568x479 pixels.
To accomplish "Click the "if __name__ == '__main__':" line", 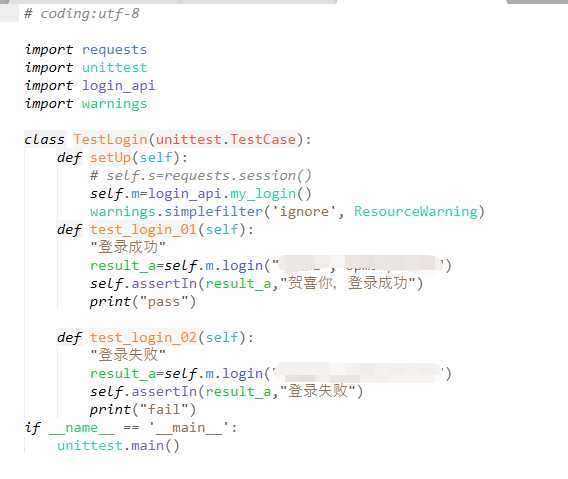I will click(131, 428).
